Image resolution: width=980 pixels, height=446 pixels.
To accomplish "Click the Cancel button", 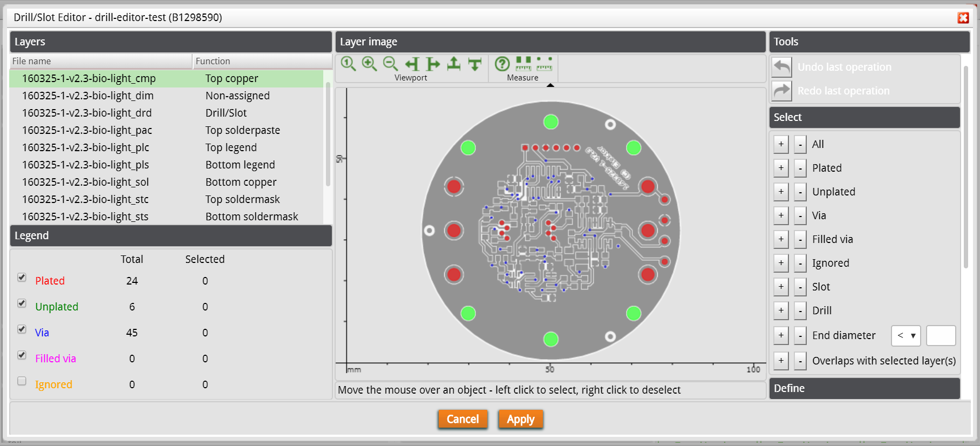I will point(462,419).
